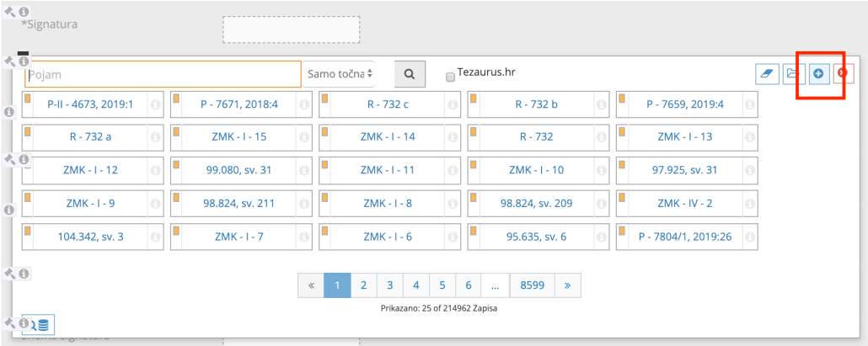Click info icon beside Signatura label
The image size is (868, 346).
coord(24,11)
